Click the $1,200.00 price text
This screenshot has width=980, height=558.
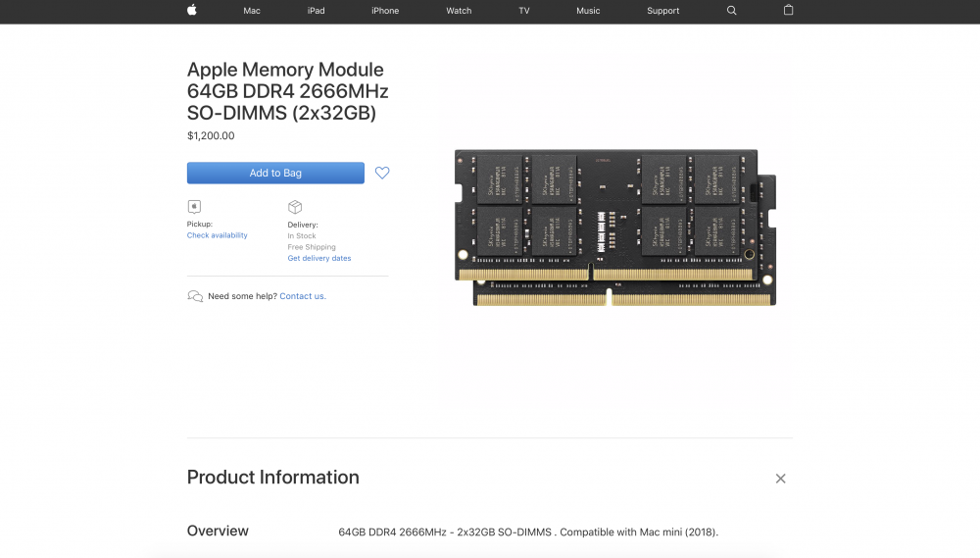point(211,135)
